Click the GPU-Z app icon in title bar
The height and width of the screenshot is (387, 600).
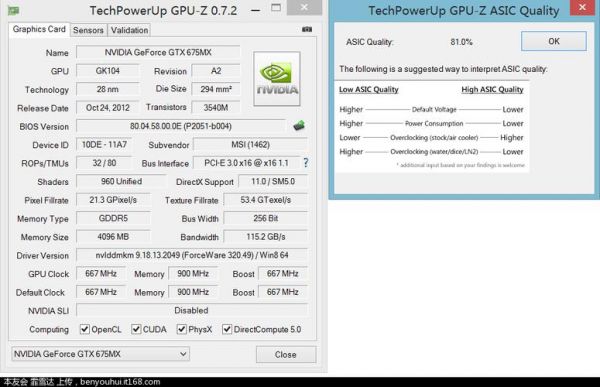pos(13,10)
